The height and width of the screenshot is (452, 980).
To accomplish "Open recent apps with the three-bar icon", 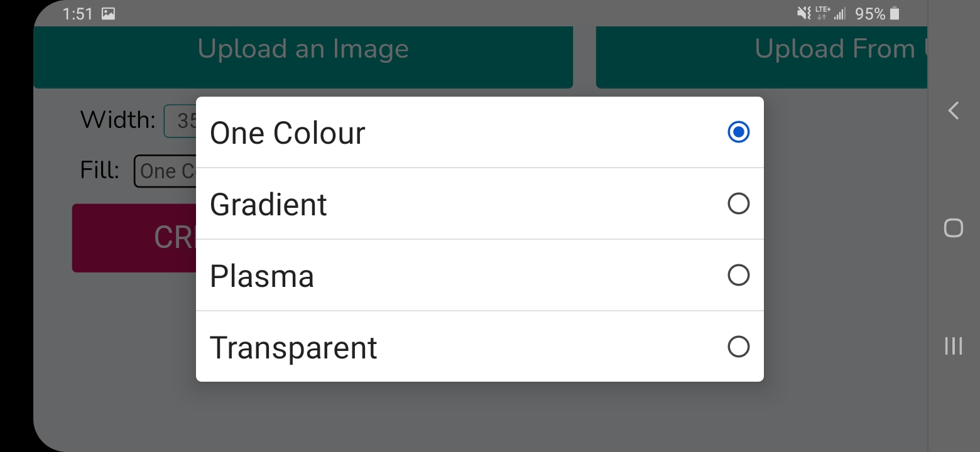I will [x=953, y=345].
